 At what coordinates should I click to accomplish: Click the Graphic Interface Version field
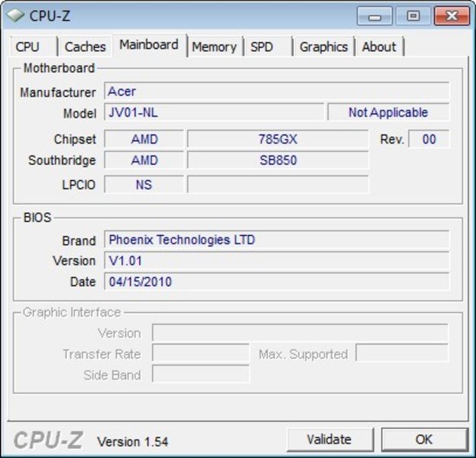[x=300, y=333]
